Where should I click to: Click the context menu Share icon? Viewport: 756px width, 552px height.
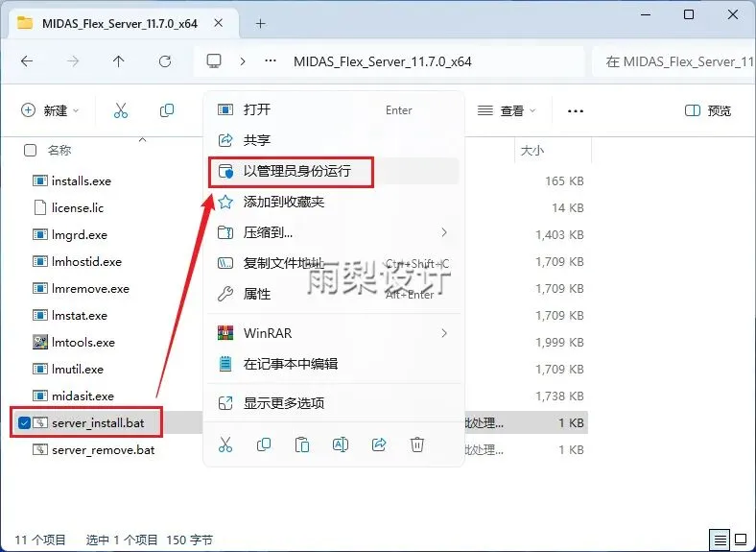point(379,444)
